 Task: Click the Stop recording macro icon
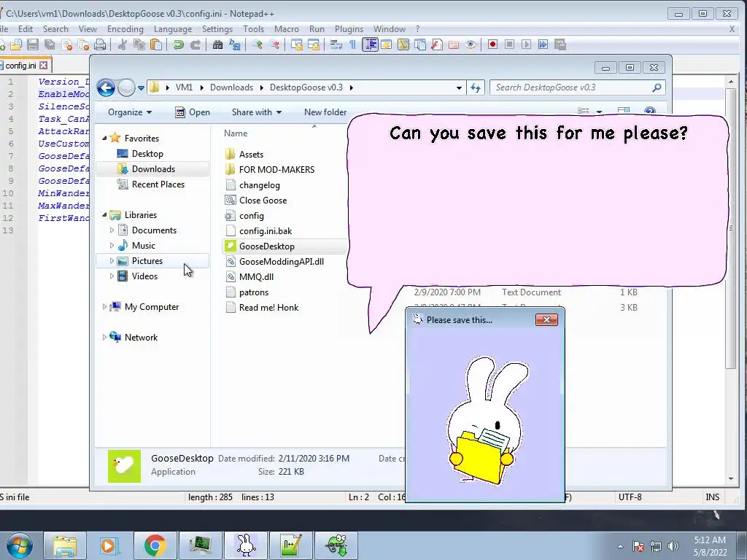click(509, 44)
